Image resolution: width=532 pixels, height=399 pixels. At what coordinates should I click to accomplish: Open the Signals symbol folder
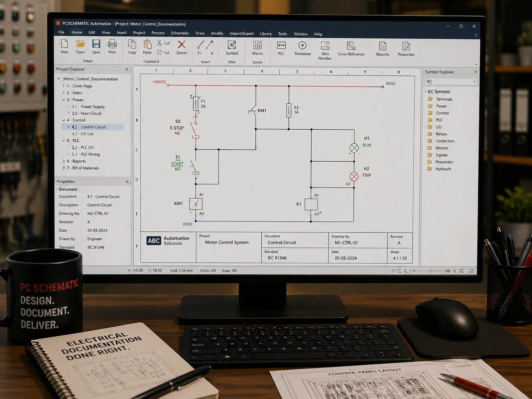tap(438, 155)
